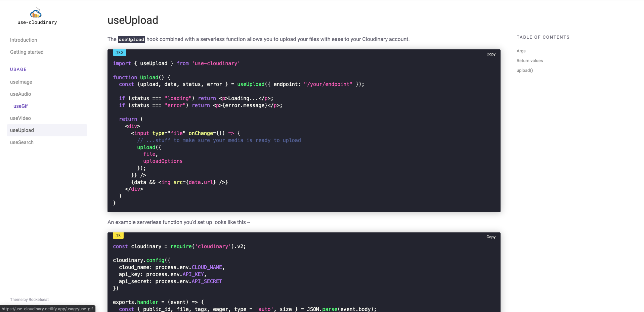This screenshot has height=312, width=644.
Task: Click the useUpload page heading
Action: pyautogui.click(x=133, y=20)
